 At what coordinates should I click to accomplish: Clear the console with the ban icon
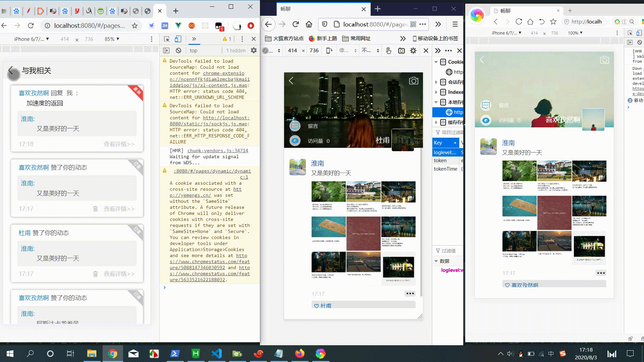point(178,50)
